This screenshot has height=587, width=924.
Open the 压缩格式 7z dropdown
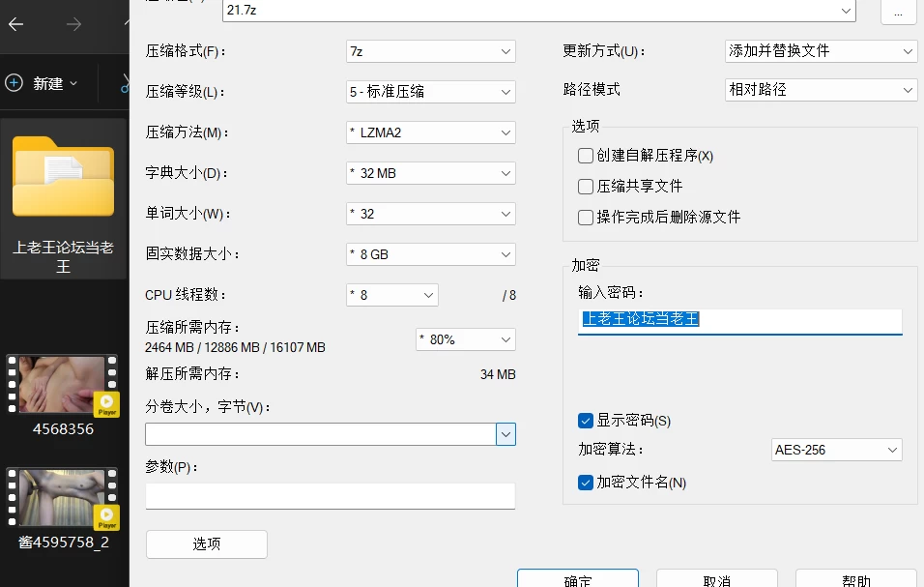[431, 51]
